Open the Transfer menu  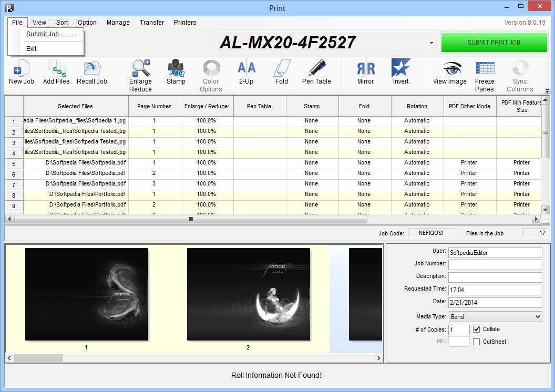(152, 22)
